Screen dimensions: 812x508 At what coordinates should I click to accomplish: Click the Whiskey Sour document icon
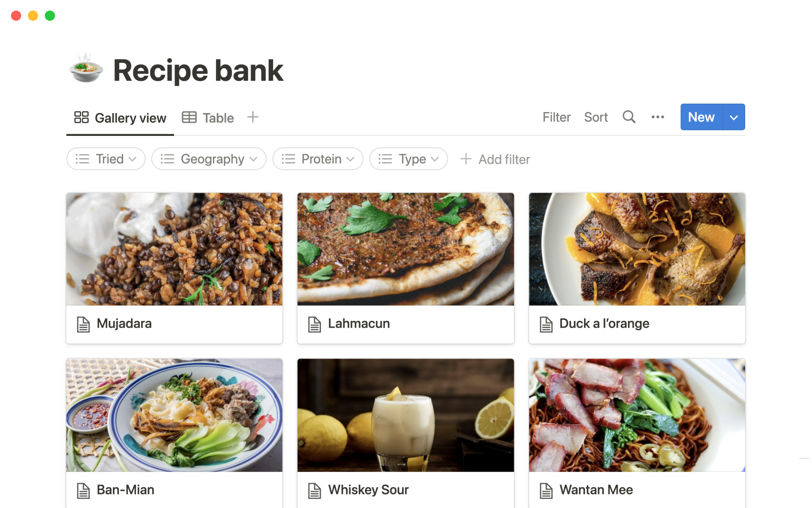[x=314, y=491]
